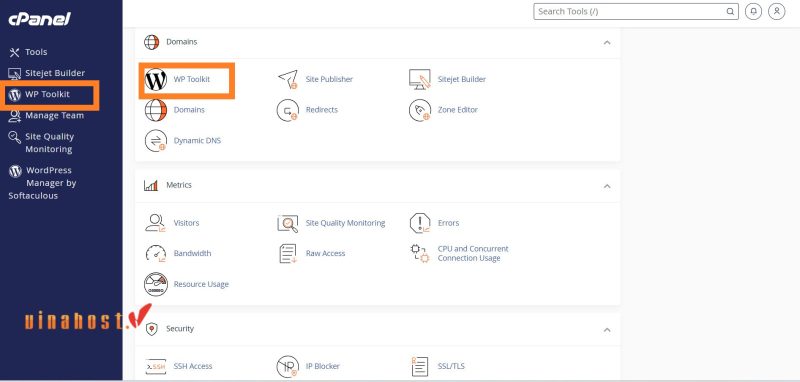Image resolution: width=800 pixels, height=382 pixels.
Task: Open the IP Blocker link
Action: coord(322,366)
